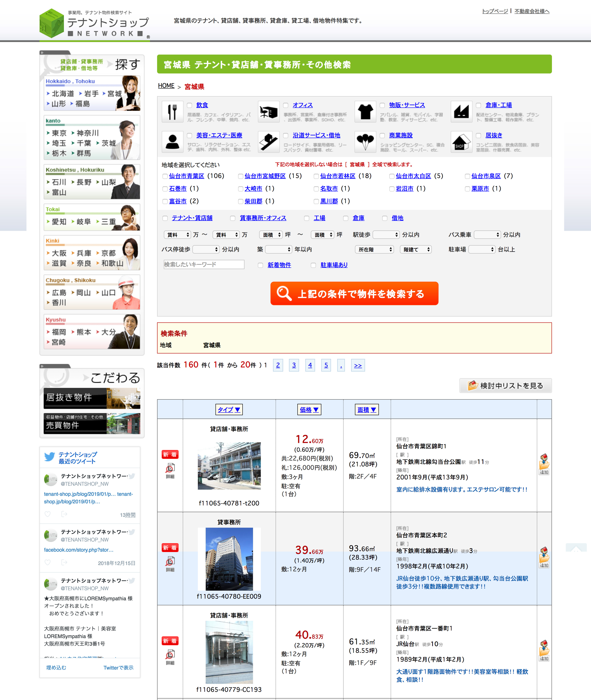
Task: Click the T-shirt 物販・サービス icon
Action: 365,111
